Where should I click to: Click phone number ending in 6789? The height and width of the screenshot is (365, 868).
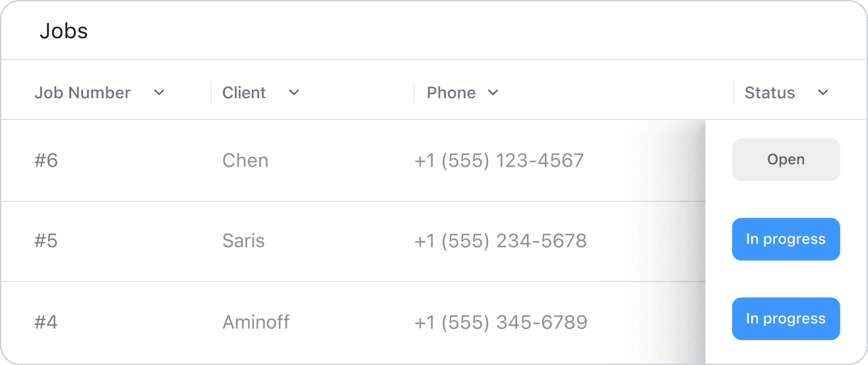pos(501,323)
